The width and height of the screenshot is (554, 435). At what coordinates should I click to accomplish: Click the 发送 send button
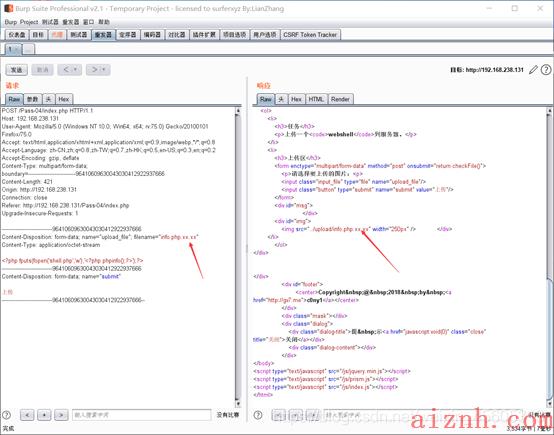16,70
